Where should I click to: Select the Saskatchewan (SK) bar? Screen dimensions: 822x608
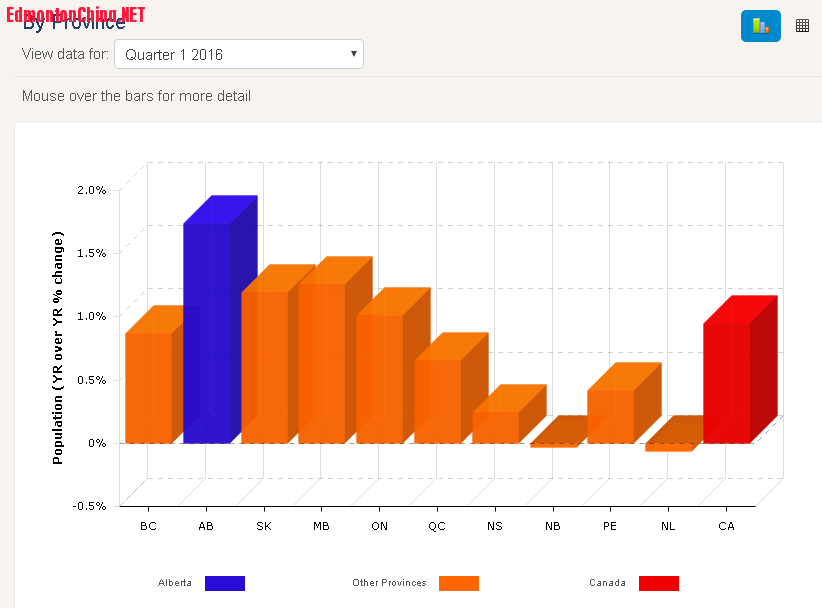264,367
